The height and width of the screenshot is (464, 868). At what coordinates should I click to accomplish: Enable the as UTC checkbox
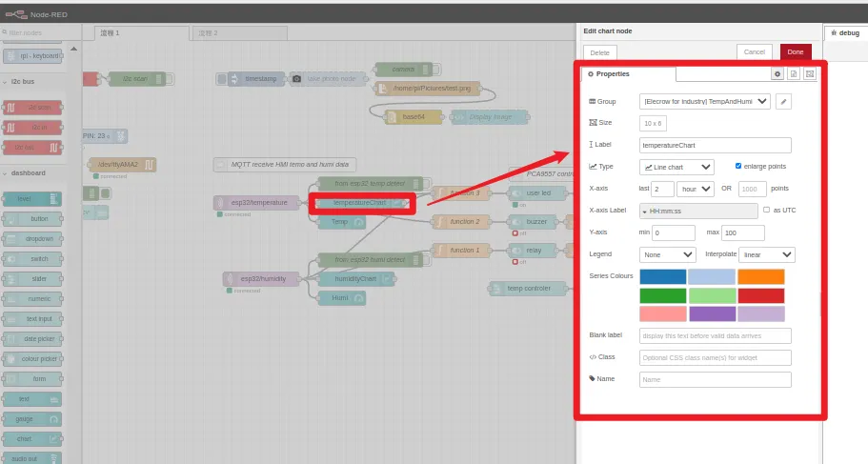click(767, 210)
